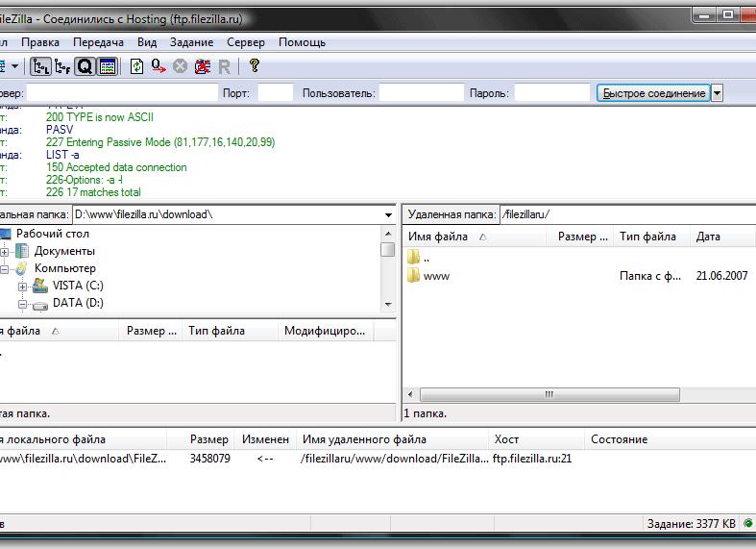The width and height of the screenshot is (756, 549).
Task: Sort remote list by Тип файла
Action: tap(651, 237)
